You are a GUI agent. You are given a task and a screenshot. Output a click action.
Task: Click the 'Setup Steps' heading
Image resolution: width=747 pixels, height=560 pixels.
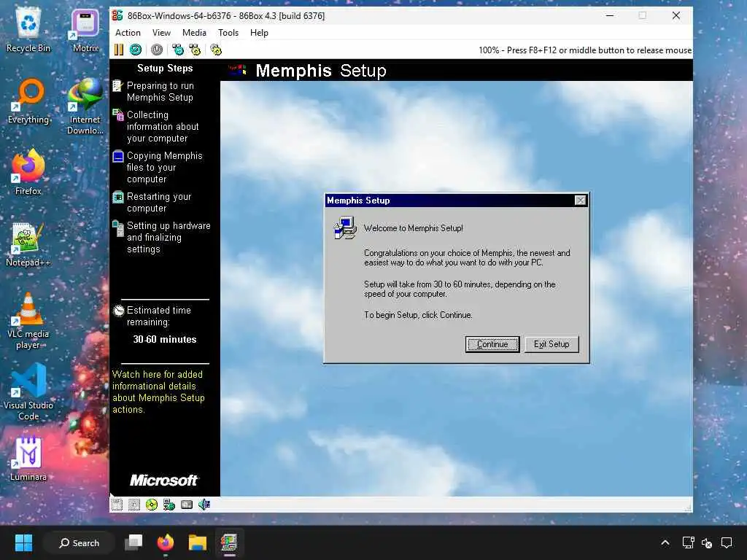(165, 68)
